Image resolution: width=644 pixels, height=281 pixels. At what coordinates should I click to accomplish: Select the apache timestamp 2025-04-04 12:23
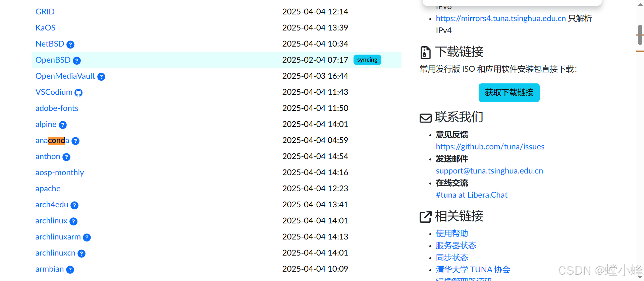(315, 189)
